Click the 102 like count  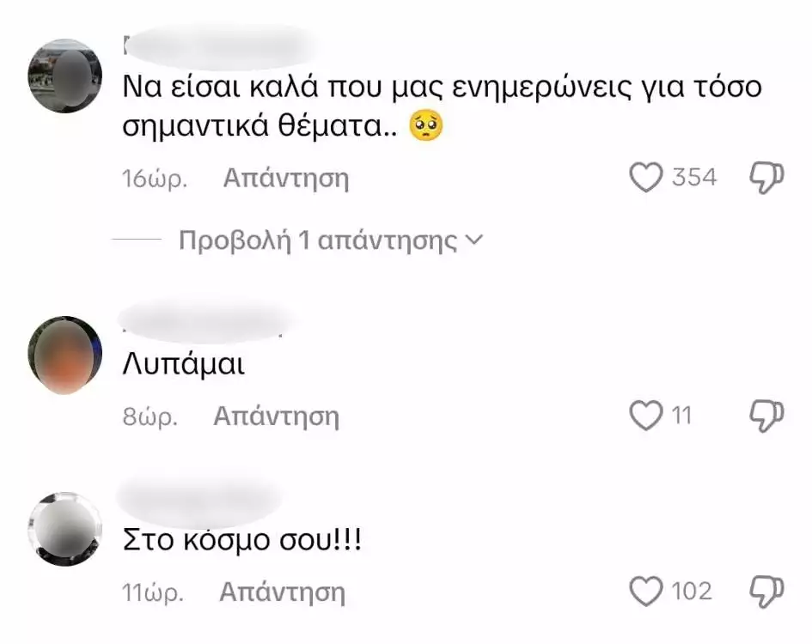[692, 592]
